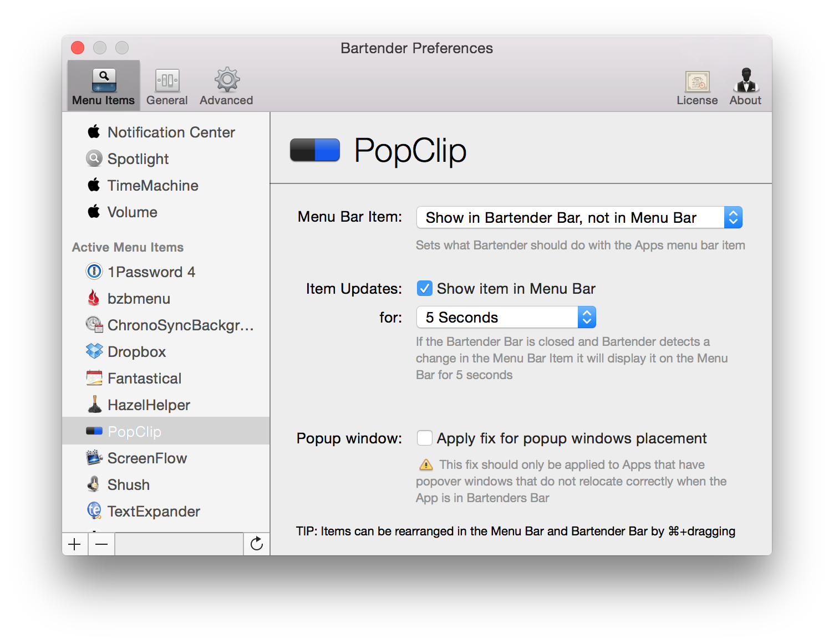Click the Spotlight magnifier icon
Viewport: 834px width, 644px height.
click(x=94, y=159)
